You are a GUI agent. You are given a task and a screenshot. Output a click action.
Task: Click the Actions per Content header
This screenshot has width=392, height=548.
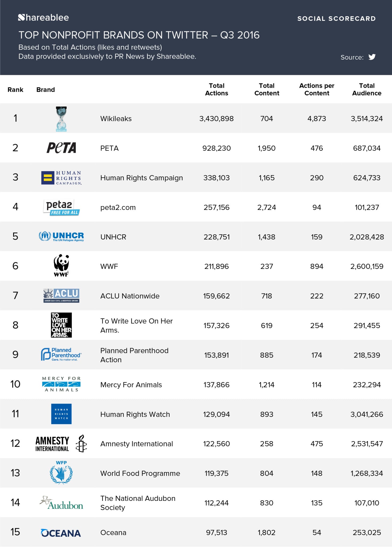(317, 89)
